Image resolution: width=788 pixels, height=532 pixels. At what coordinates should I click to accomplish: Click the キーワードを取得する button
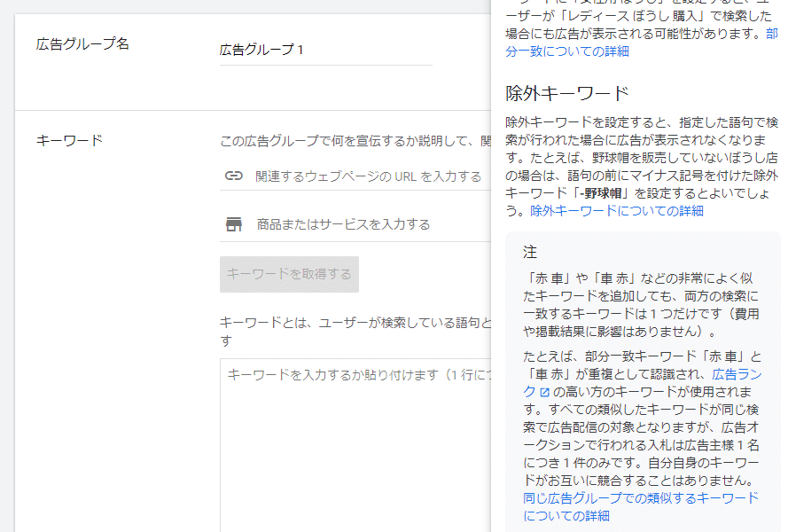pos(289,274)
